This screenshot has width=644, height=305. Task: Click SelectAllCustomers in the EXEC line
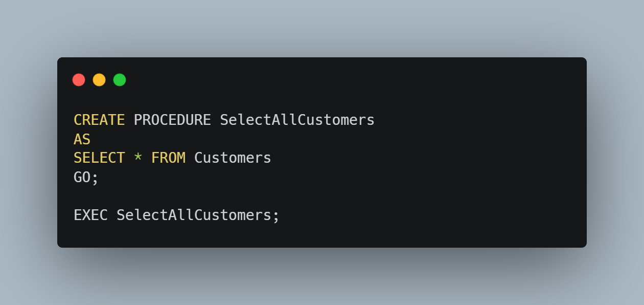pos(194,215)
